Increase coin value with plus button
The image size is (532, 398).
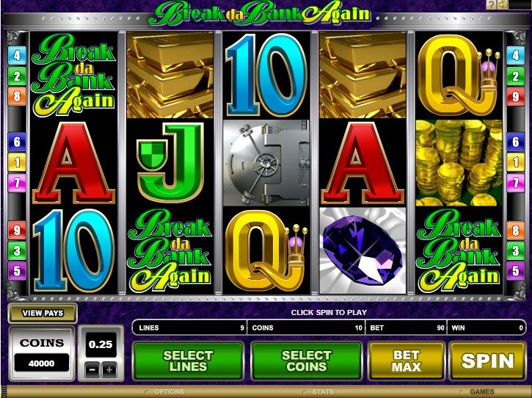click(x=109, y=370)
